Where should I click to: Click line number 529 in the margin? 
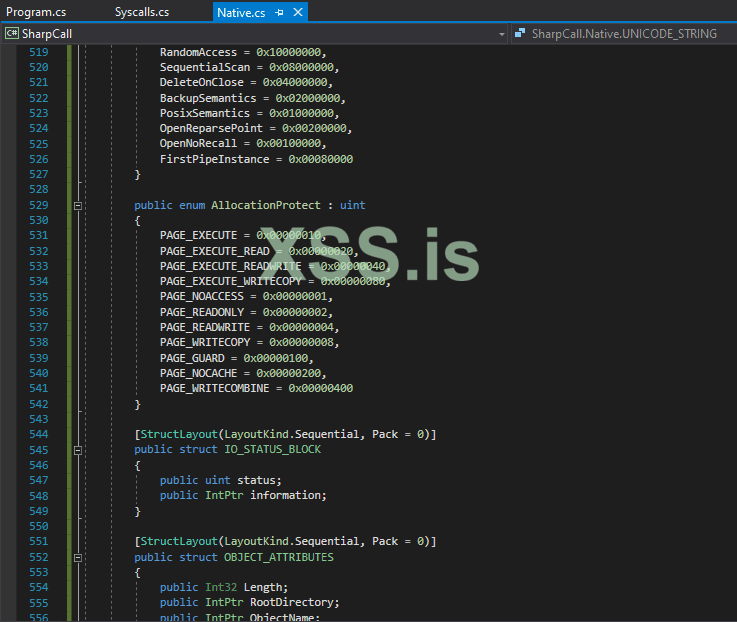click(38, 205)
